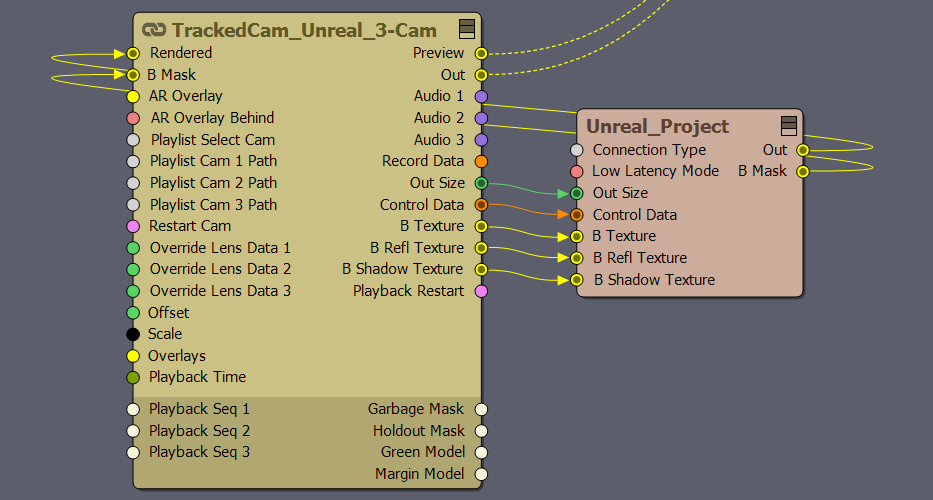Select the green Out Size output pin on TrackedCam
This screenshot has width=933, height=500.
(x=481, y=183)
